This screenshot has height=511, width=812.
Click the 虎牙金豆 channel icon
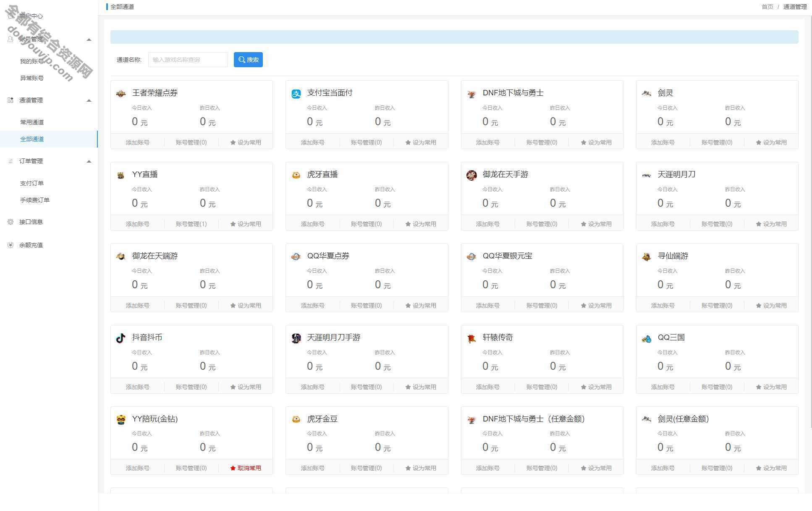[x=296, y=419]
